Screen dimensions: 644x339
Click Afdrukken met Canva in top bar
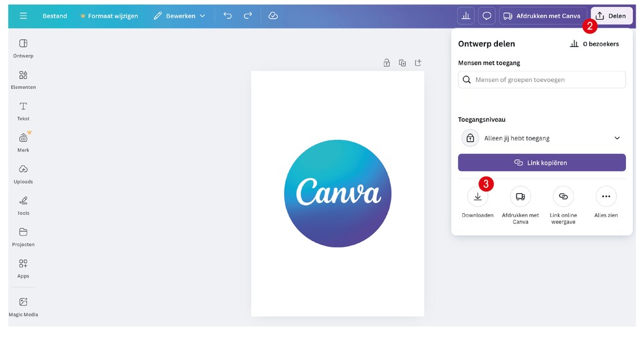[542, 16]
